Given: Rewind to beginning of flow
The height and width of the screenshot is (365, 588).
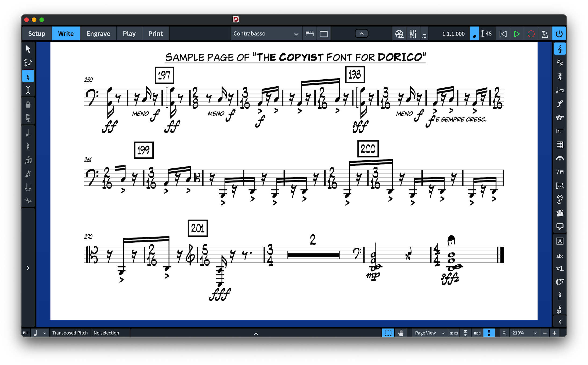Looking at the screenshot, I should (x=503, y=34).
